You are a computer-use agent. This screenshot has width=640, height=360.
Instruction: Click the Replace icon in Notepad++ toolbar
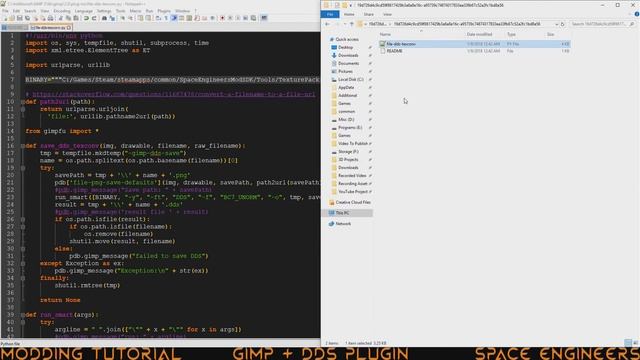pyautogui.click(x=112, y=18)
